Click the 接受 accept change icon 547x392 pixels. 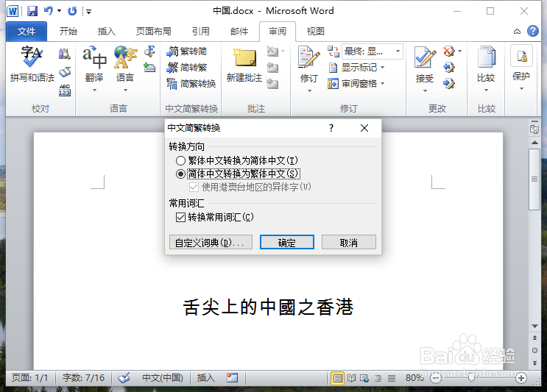pyautogui.click(x=425, y=57)
